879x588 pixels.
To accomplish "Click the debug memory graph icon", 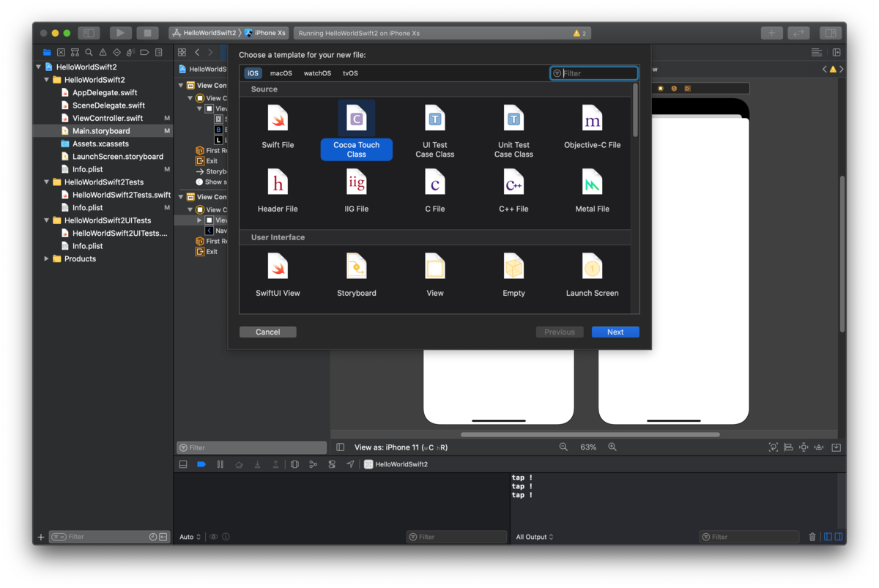I will click(314, 464).
